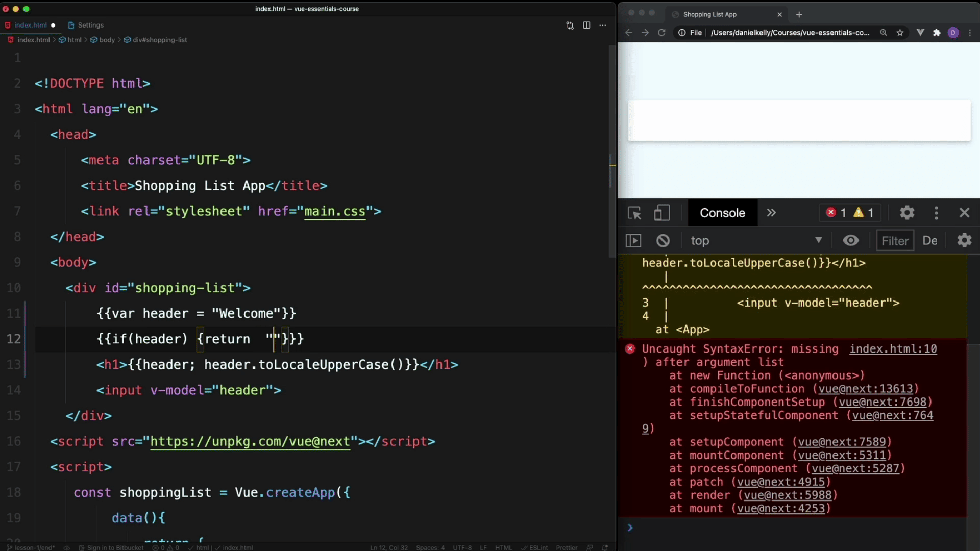
Task: Open the devtools customize three-dot menu
Action: coord(936,213)
